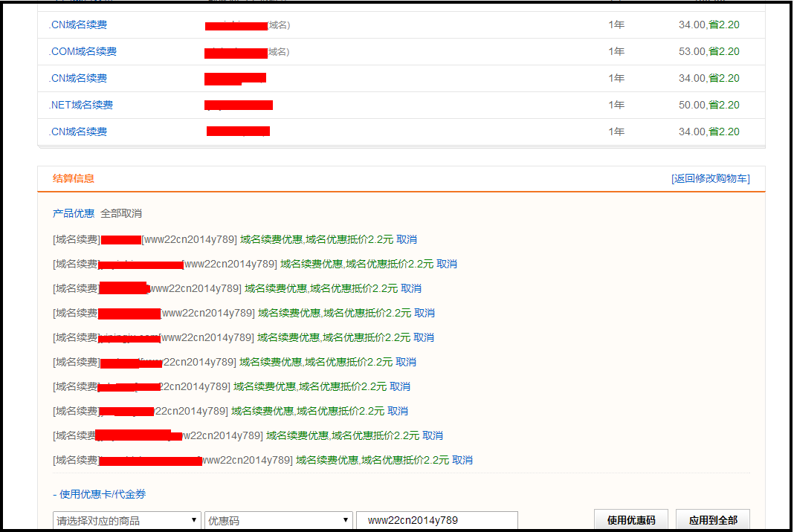Open the .COM域名续费 product link

(x=83, y=51)
